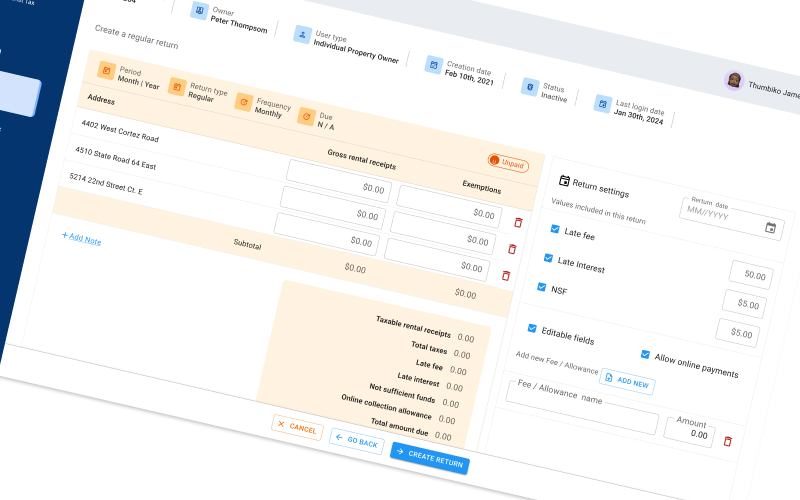Image resolution: width=800 pixels, height=500 pixels.
Task: Click 'Not sufficient funds' summary line
Action: 403,393
